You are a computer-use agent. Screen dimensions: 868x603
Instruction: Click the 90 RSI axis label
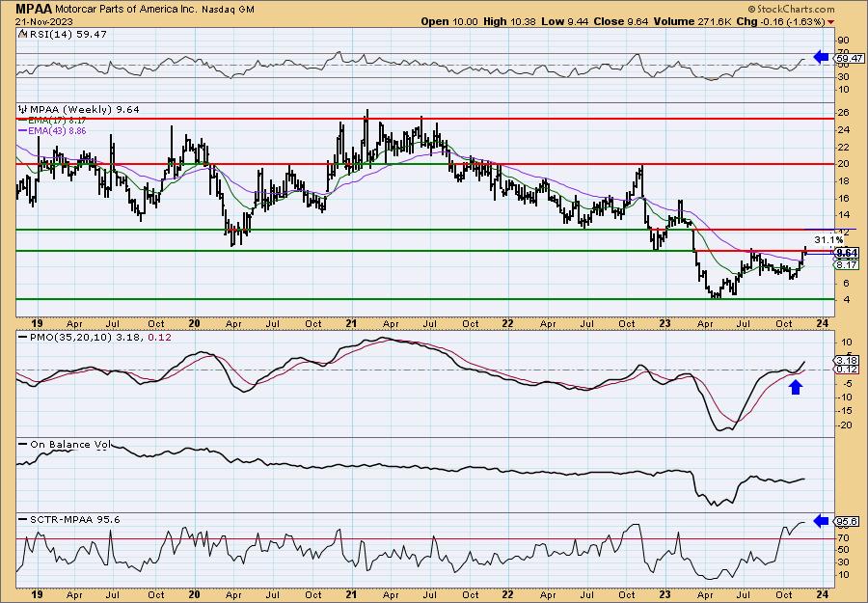click(x=844, y=40)
